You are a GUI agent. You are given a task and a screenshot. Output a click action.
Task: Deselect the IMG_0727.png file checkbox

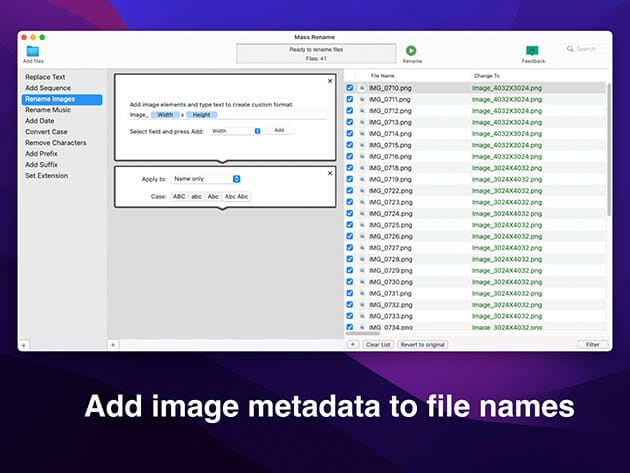(x=350, y=248)
